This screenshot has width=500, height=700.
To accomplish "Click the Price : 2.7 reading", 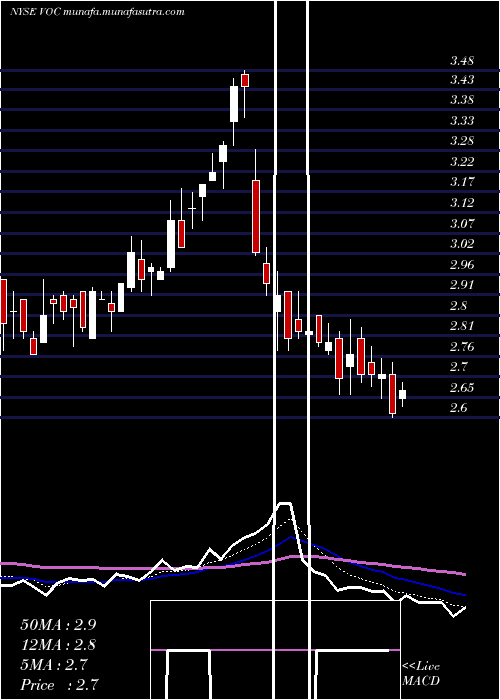I will tap(59, 685).
